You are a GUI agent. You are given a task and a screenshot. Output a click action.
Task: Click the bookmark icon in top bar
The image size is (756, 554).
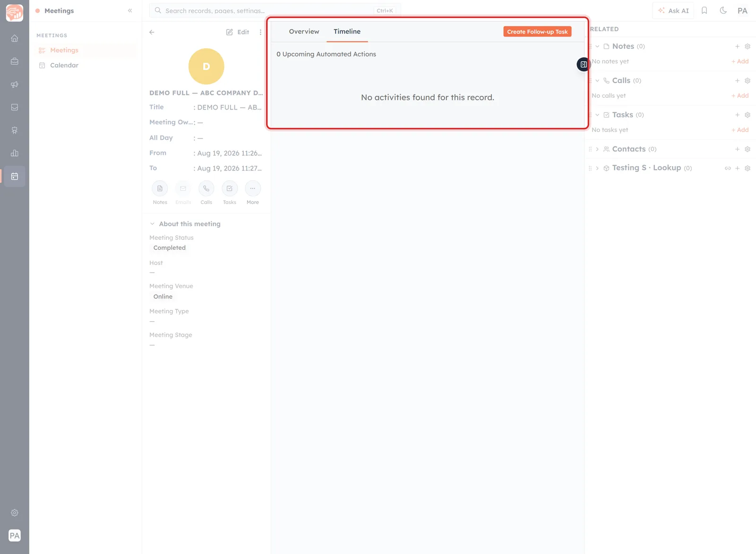[704, 10]
